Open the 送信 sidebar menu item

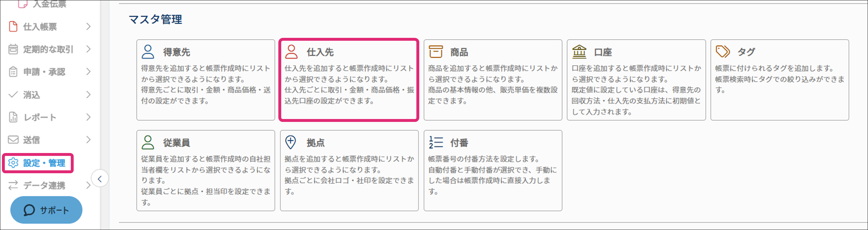click(31, 140)
